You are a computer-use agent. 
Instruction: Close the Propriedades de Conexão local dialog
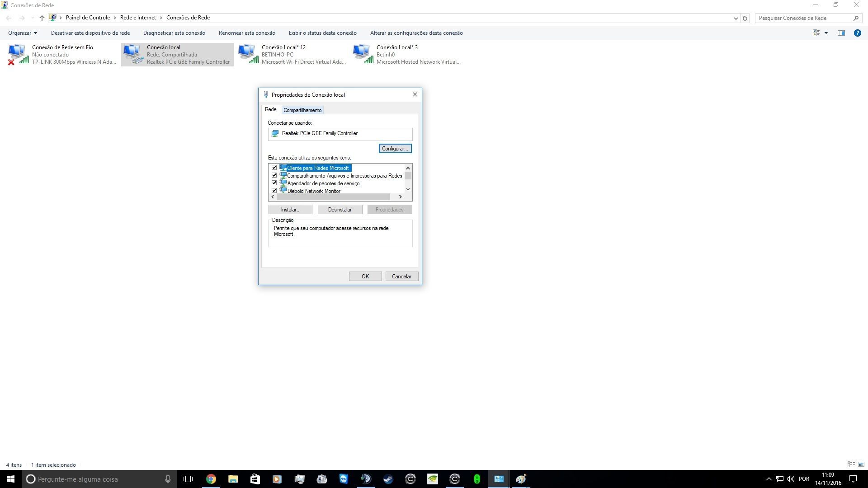pyautogui.click(x=415, y=94)
